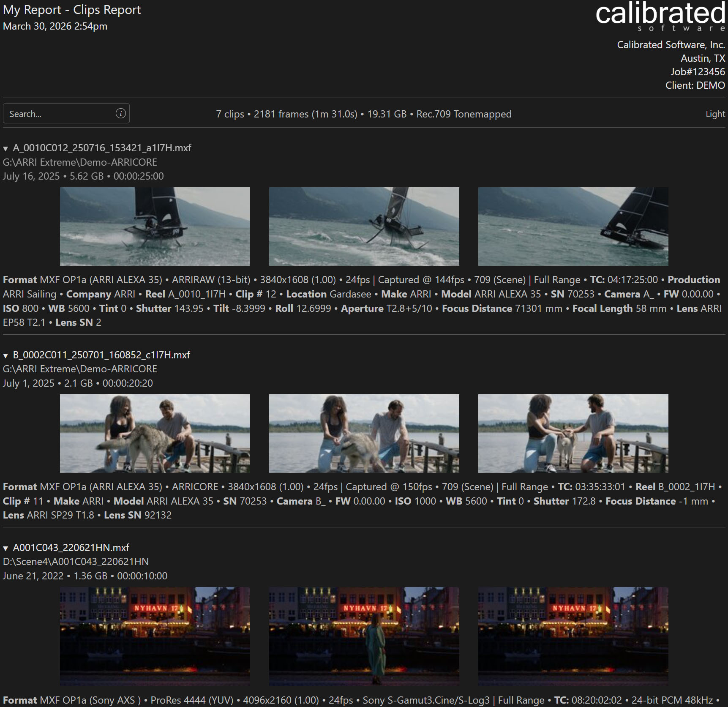Click the B_0002C011_250701_160852_c1I7H.mxf file name
Screen dimensions: 728x707
point(101,355)
